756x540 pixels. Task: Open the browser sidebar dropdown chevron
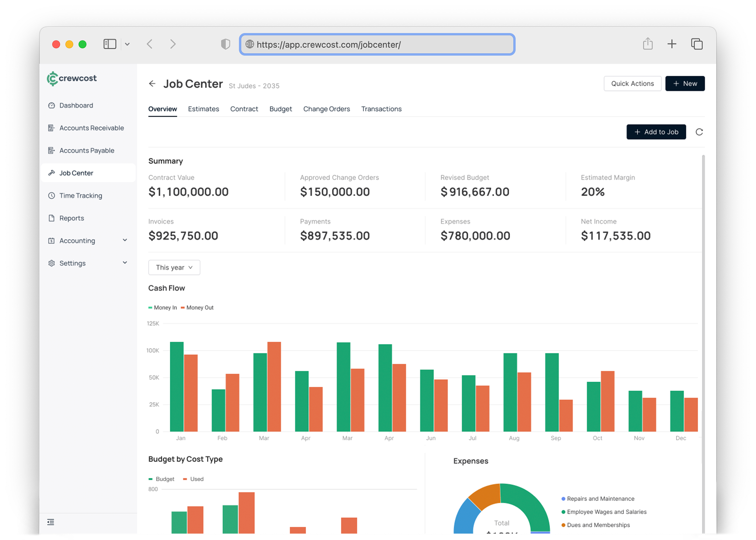127,44
